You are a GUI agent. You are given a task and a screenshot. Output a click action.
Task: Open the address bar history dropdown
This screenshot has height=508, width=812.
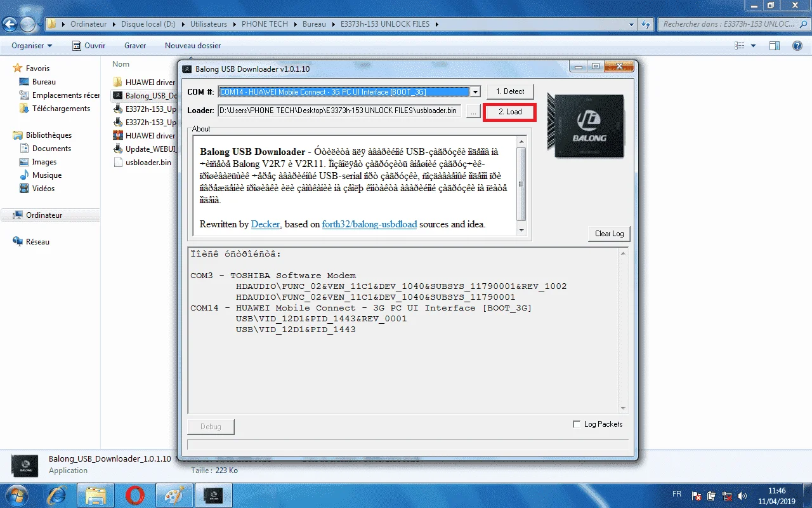[x=631, y=24]
